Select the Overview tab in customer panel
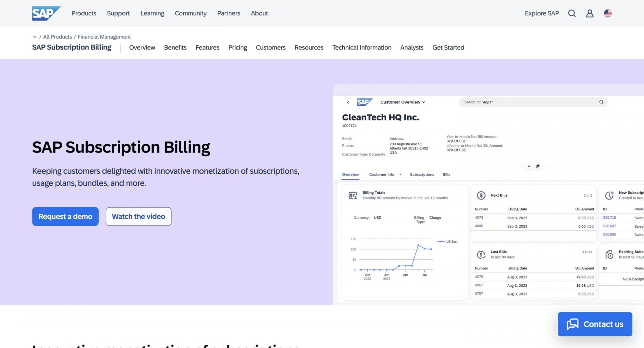Screen dimensions: 644x348 (x=350, y=174)
